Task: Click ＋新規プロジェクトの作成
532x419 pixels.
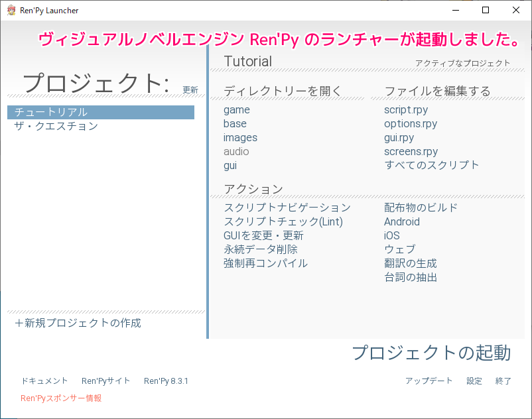Action: 78,323
